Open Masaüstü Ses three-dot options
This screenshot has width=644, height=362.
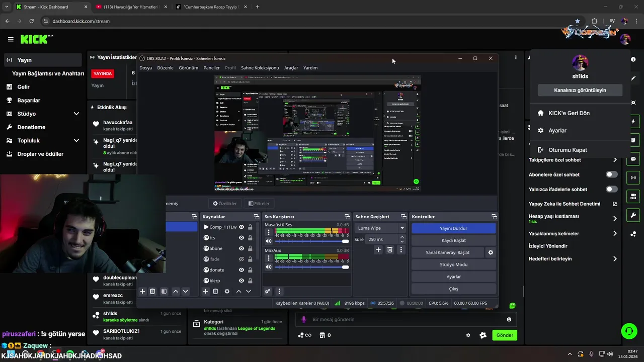coord(269,232)
